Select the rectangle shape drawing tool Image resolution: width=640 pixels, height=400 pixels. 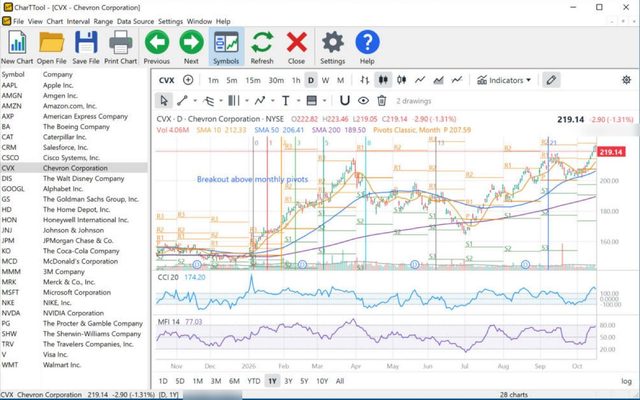point(311,100)
